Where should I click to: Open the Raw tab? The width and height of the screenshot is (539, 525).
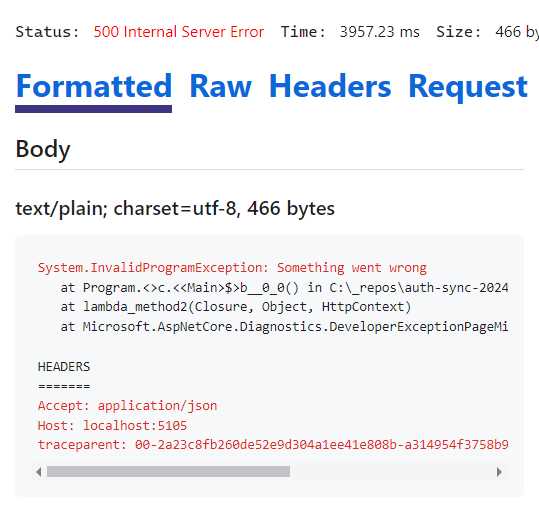[220, 87]
